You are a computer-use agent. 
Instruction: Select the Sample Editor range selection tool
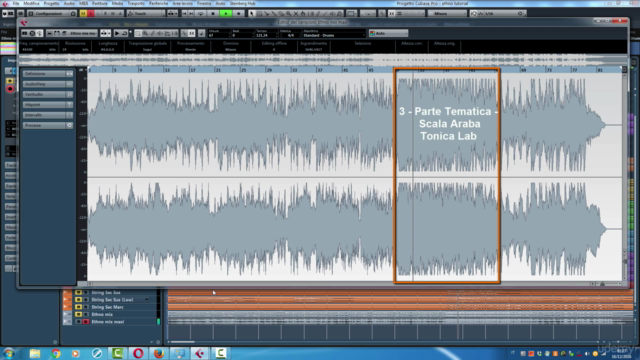(138, 33)
